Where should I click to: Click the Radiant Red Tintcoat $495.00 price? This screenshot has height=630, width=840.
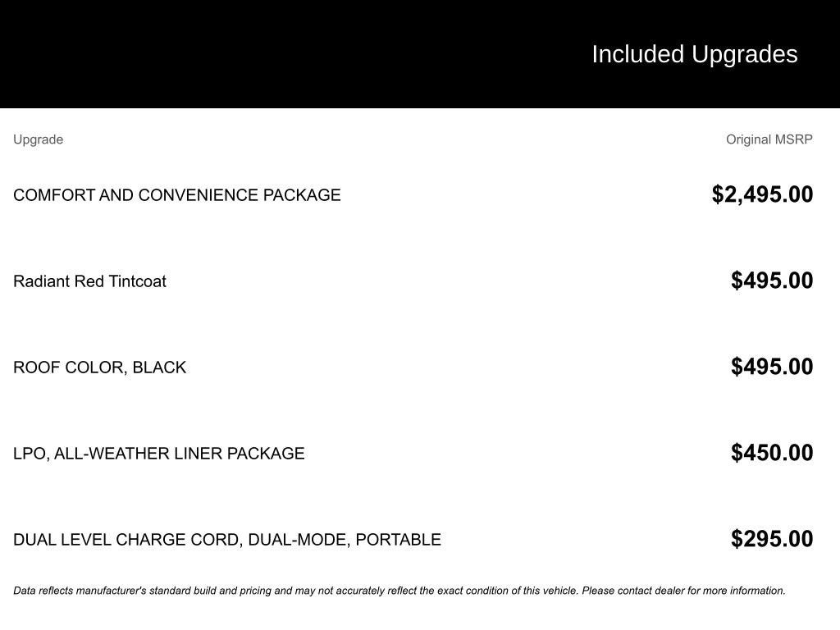pos(772,281)
